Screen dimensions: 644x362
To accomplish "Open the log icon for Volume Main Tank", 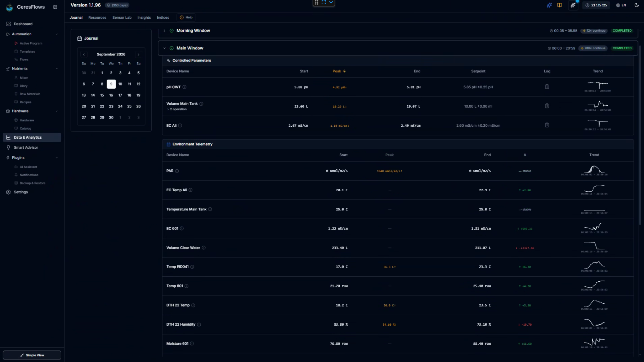I will tap(547, 106).
